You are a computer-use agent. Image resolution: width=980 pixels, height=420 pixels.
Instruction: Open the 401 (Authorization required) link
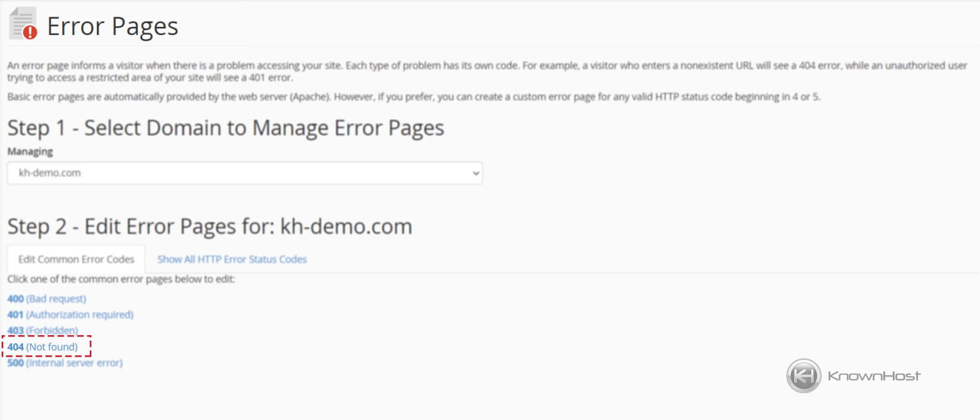tap(70, 315)
